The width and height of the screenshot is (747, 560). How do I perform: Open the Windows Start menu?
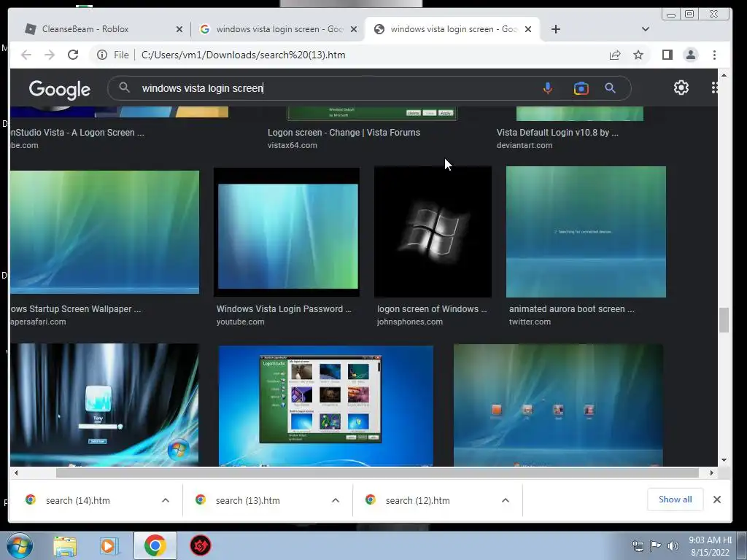point(20,545)
